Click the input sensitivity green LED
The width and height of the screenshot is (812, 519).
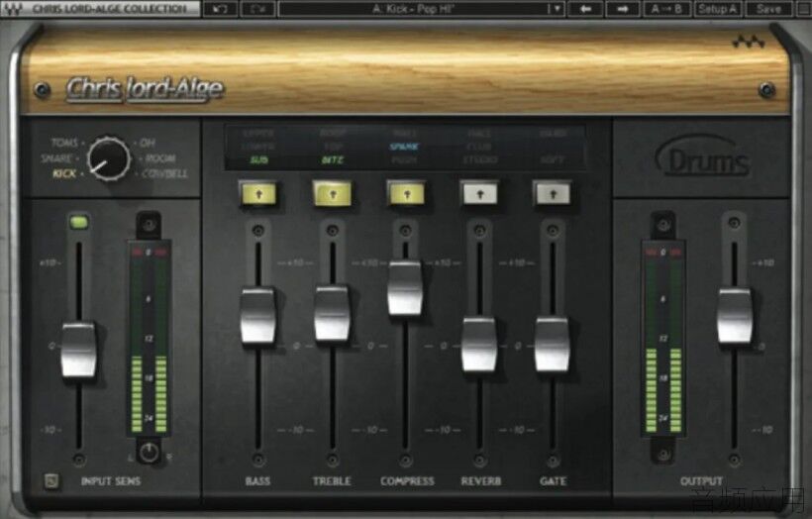[x=78, y=223]
